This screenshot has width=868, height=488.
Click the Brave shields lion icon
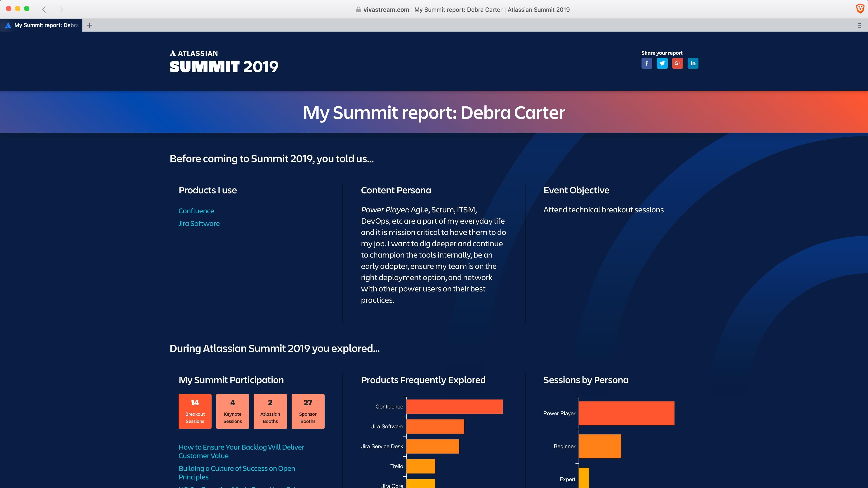click(x=860, y=9)
